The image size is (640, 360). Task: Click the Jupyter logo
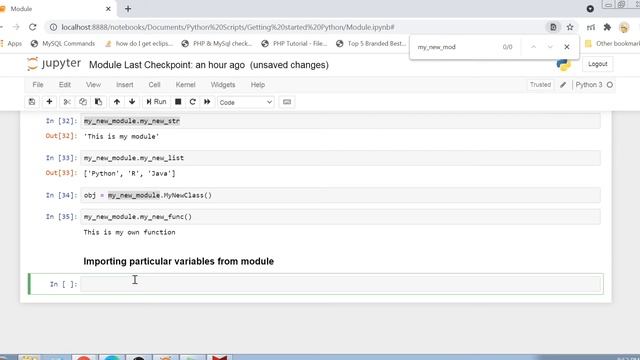coord(54,64)
